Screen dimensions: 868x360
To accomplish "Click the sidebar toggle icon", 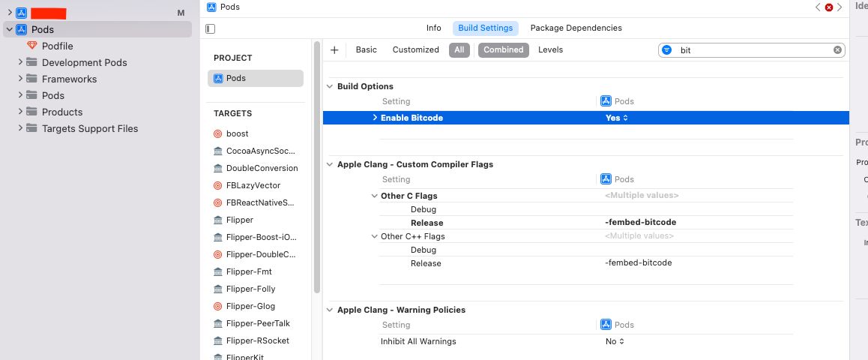I will tap(210, 28).
